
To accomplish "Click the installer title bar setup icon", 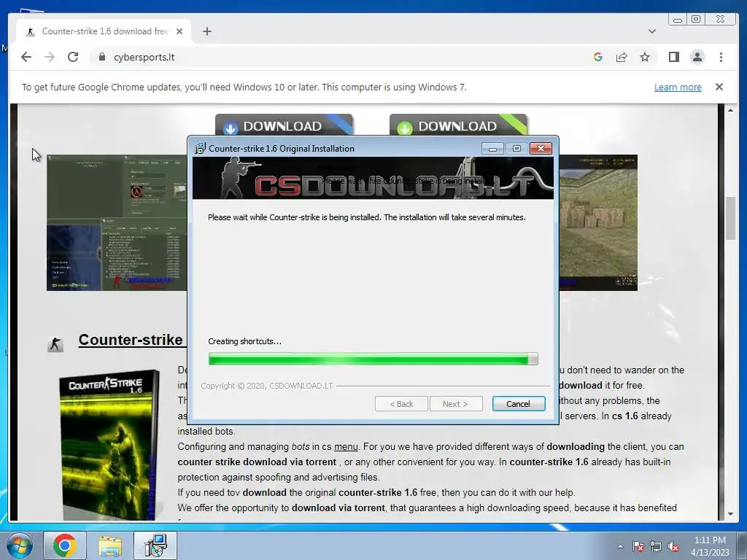I will click(200, 148).
